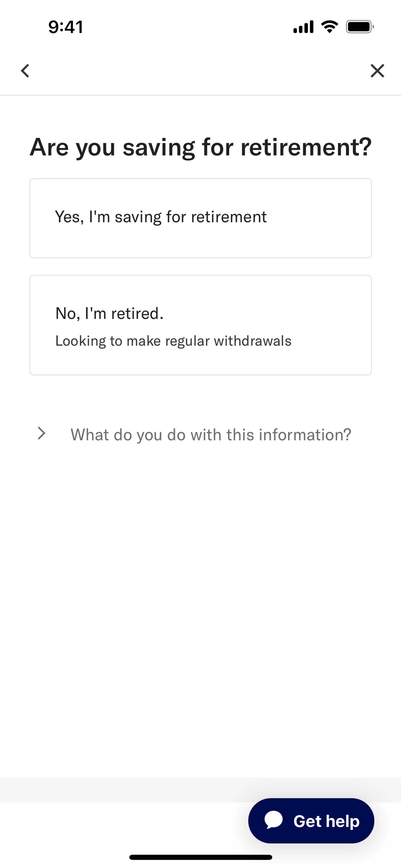Tap the word "withdrawals" in the retired option

(x=252, y=341)
